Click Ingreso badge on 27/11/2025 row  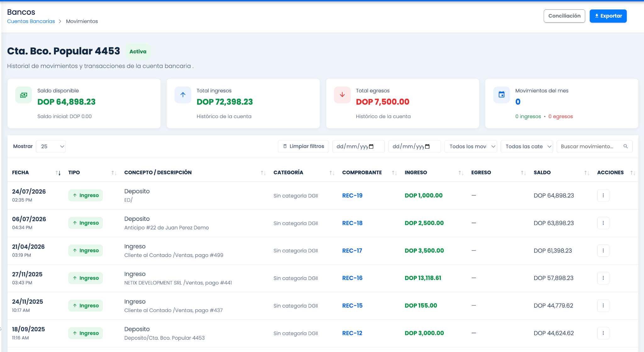(86, 278)
